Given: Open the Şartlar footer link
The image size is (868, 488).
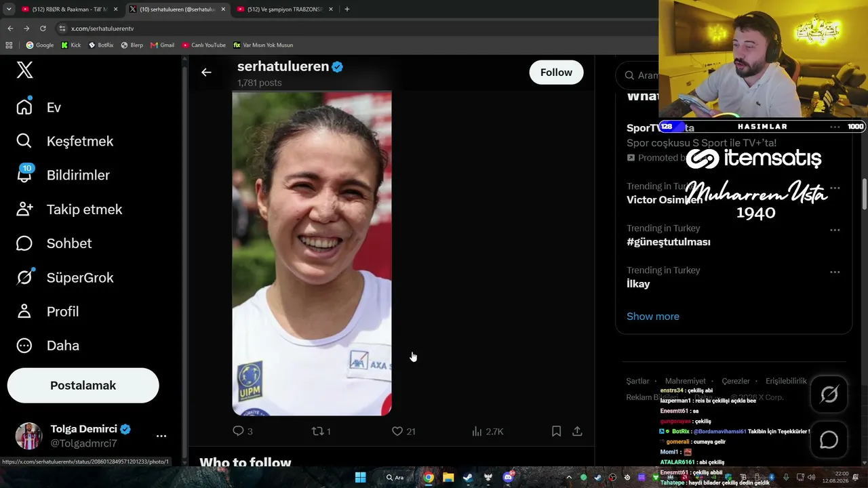Looking at the screenshot, I should 637,381.
